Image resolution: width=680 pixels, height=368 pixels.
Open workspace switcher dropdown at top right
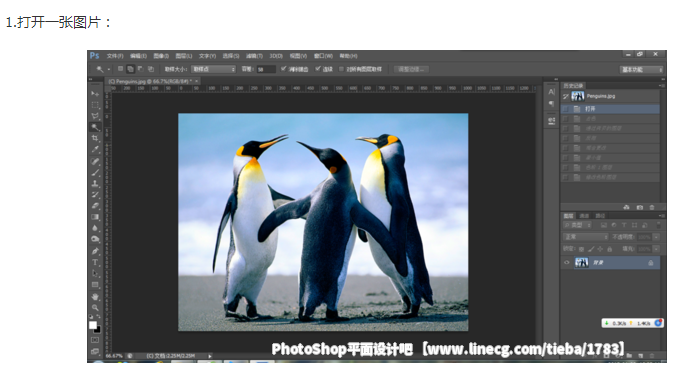tap(641, 70)
